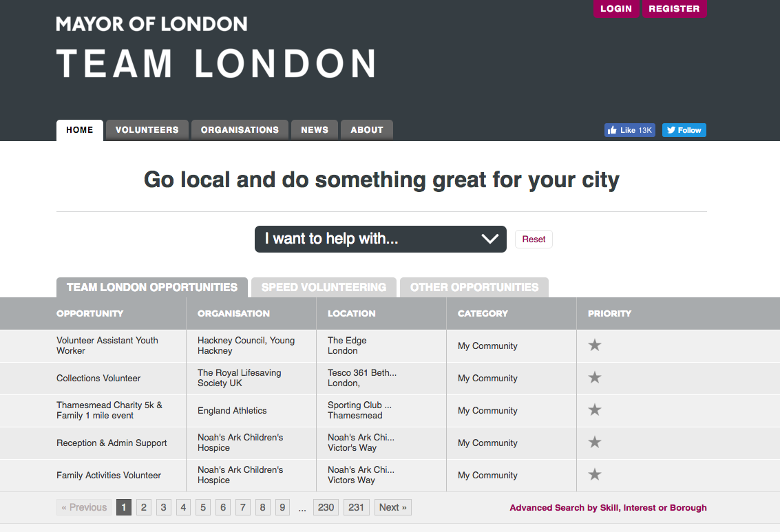Go to pagination page 3

[x=163, y=507]
